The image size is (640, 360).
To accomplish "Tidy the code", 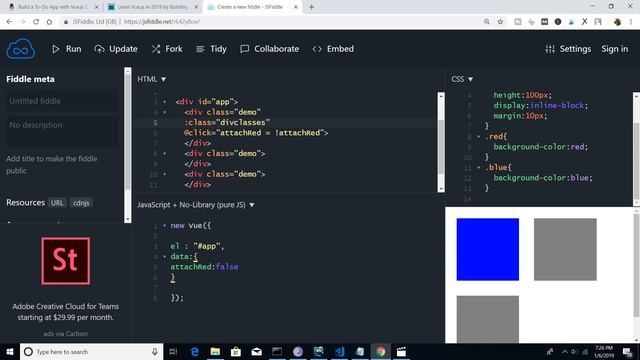I will pos(211,49).
